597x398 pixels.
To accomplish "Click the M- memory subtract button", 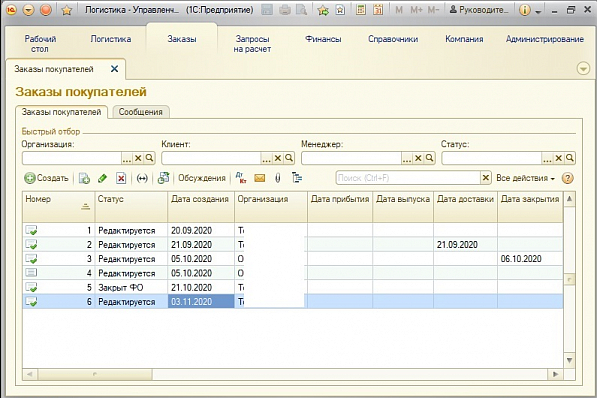I will coord(434,10).
